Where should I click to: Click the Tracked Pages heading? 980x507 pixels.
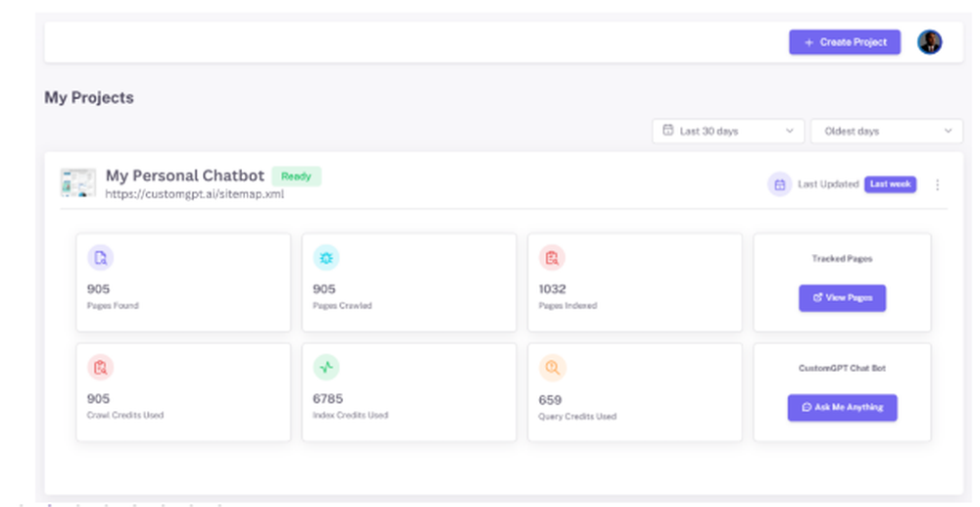pos(842,258)
